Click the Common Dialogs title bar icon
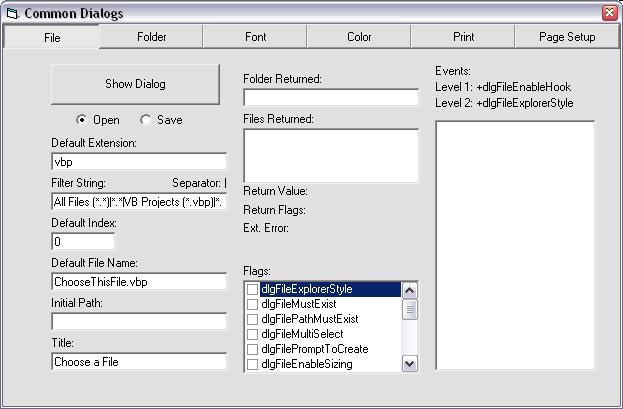Screen dimensions: 623x409 11,12
